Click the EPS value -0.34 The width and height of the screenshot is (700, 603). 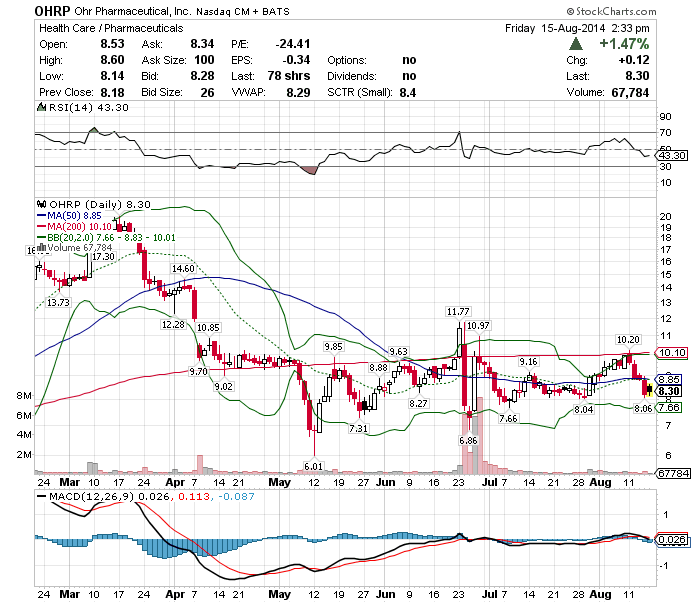click(296, 60)
